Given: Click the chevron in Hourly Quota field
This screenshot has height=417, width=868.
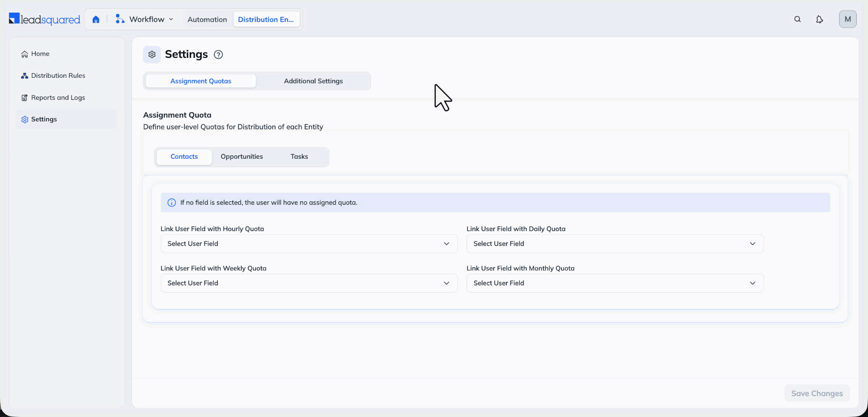Looking at the screenshot, I should 447,244.
